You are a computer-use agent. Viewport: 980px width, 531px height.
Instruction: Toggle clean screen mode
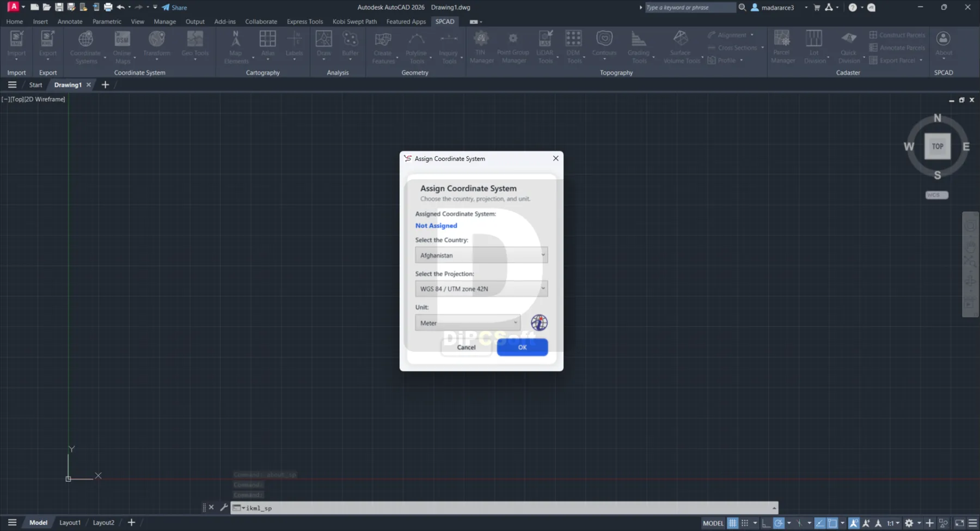959,523
